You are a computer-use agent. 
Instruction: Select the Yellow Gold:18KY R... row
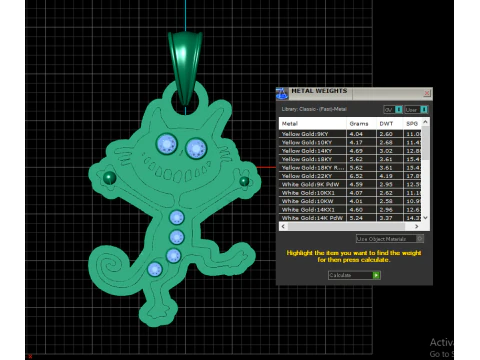pos(350,168)
